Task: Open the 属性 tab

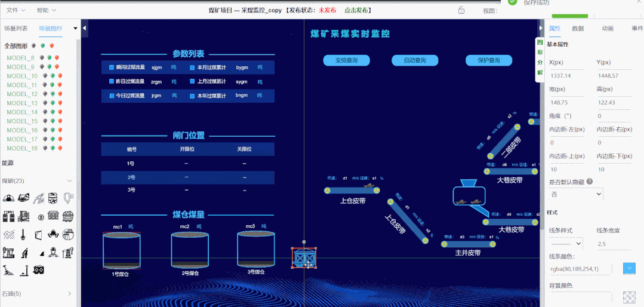Action: (554, 28)
